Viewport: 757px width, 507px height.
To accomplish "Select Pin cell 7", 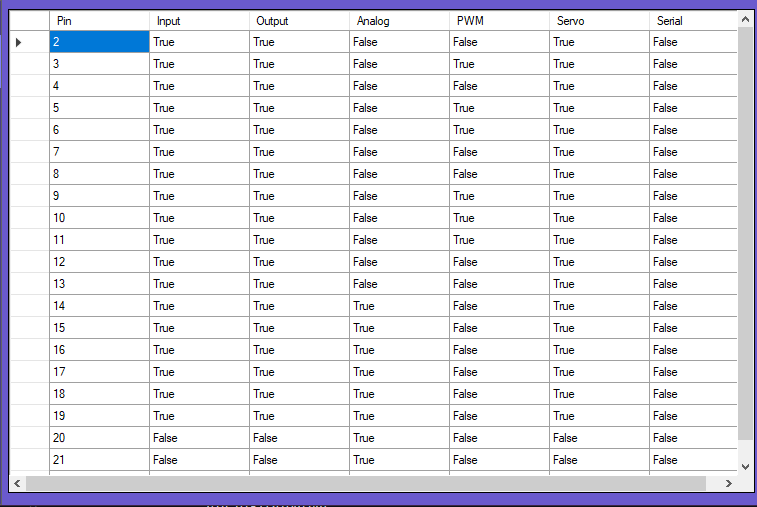I will click(99, 152).
